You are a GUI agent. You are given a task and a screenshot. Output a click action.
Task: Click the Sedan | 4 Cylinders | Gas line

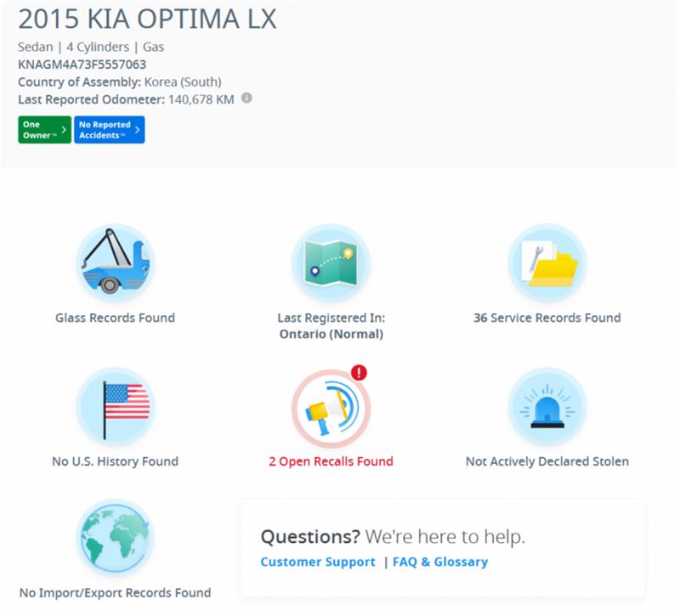91,47
